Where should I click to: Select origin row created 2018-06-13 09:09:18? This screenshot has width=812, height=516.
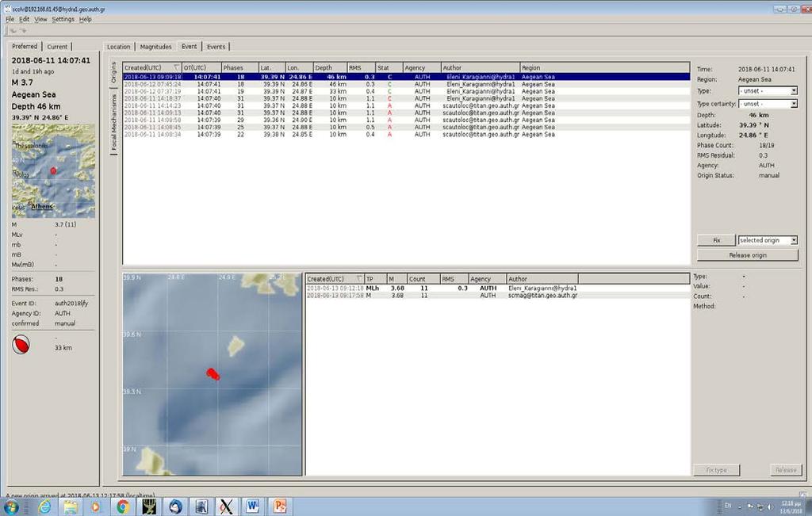407,77
